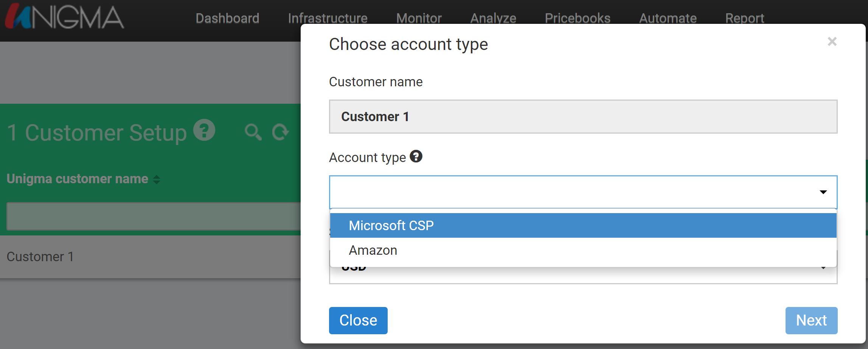Click the refresh icon in Customer Setup
Image resolution: width=868 pixels, height=349 pixels.
(x=280, y=132)
